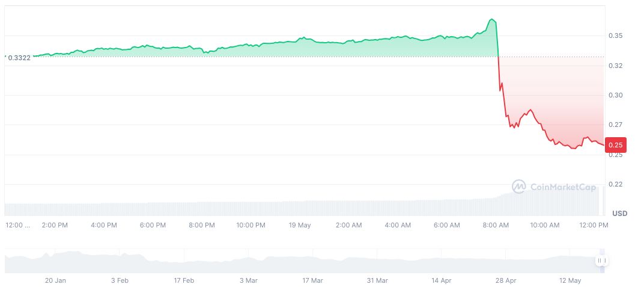Click the 2:00 PM time axis label
644x287 pixels.
54,225
